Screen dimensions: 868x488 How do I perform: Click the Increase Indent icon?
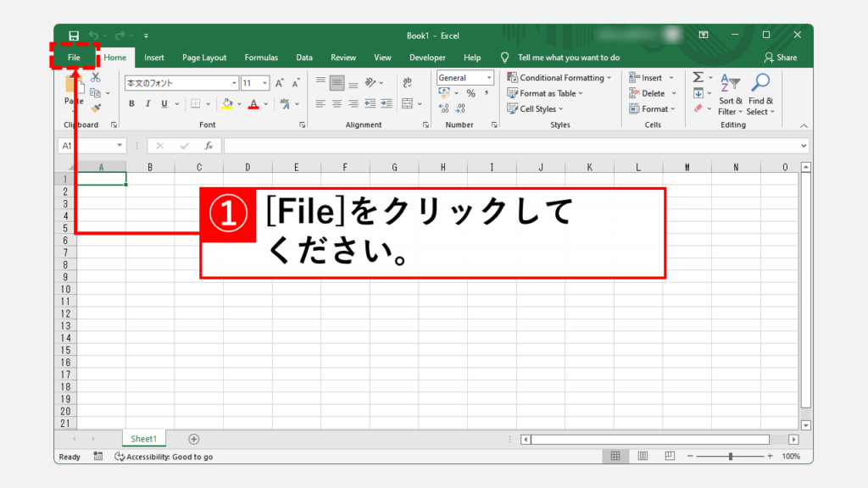coord(386,103)
